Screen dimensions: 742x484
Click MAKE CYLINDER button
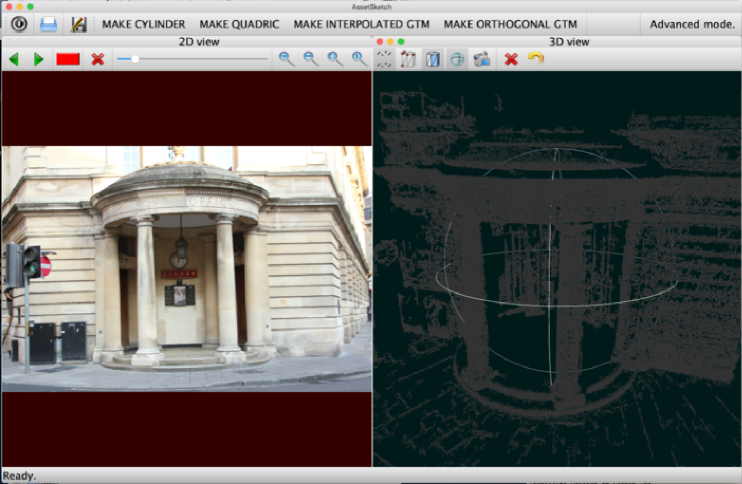(143, 24)
